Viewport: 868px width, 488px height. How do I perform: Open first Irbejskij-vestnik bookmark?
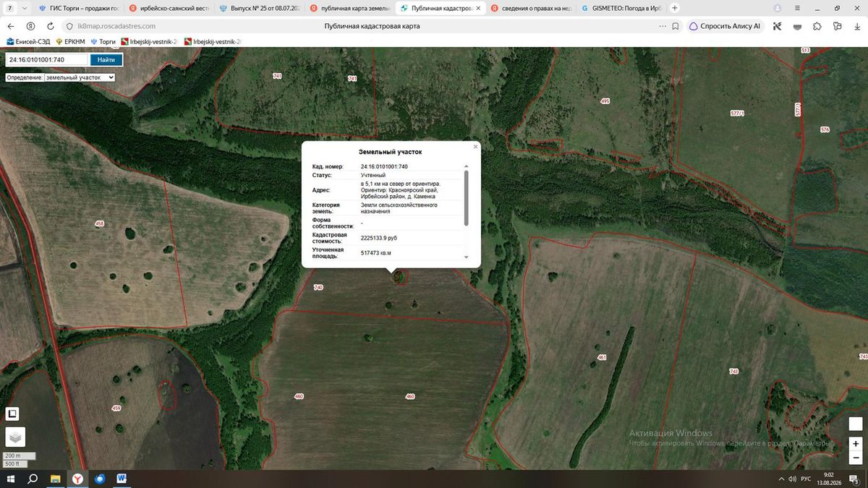coord(148,42)
